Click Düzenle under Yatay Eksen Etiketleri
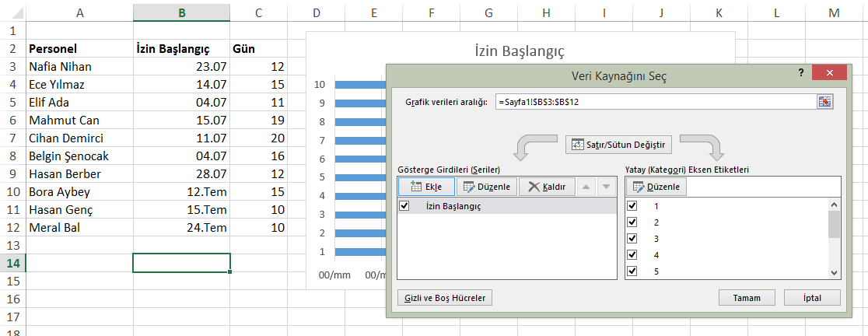 pyautogui.click(x=656, y=187)
